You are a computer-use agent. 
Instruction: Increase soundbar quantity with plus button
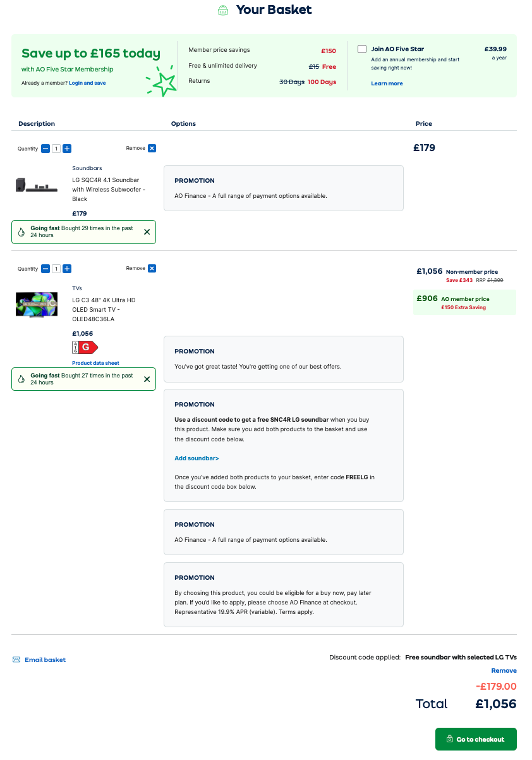[x=67, y=149]
